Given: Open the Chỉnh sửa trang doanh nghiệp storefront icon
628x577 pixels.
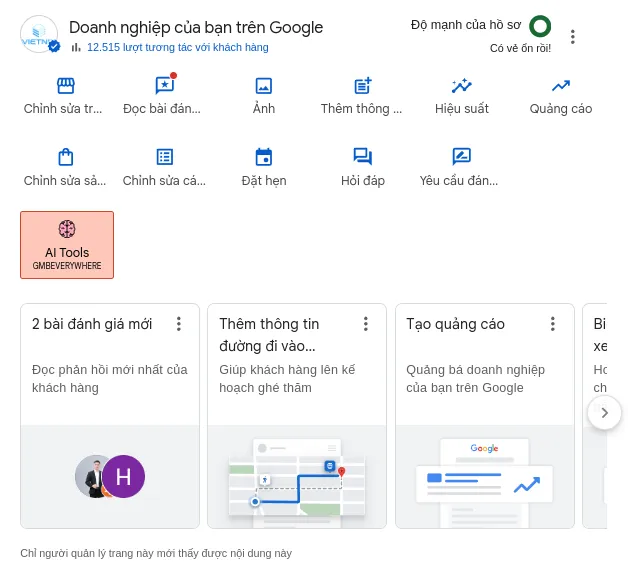Looking at the screenshot, I should pos(65,87).
